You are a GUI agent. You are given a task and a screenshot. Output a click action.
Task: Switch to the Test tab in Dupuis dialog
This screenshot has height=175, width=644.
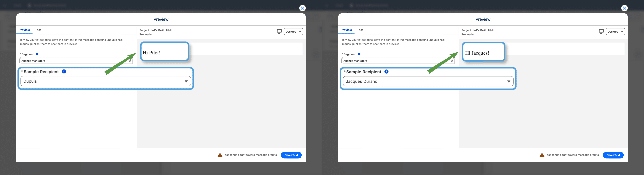tap(38, 30)
